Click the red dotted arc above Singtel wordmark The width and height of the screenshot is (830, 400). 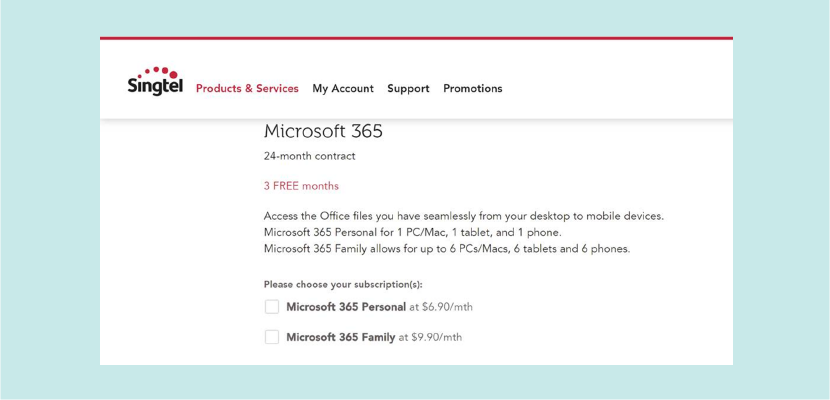point(160,72)
